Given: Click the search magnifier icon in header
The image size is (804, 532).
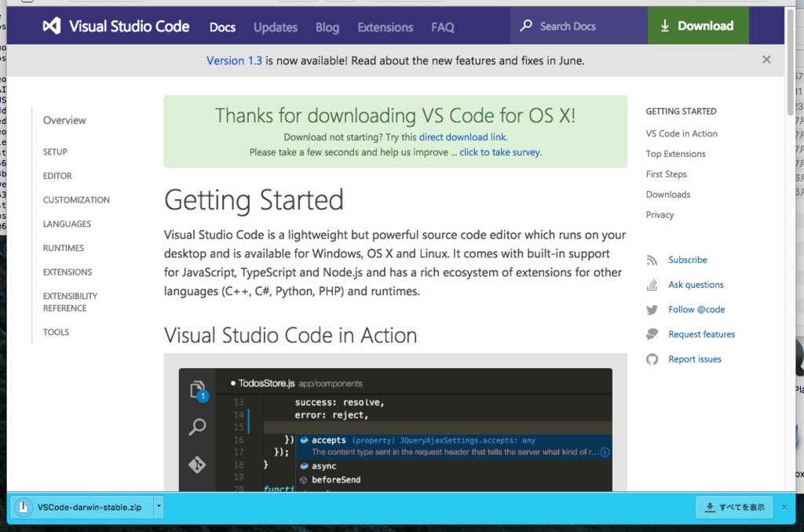Looking at the screenshot, I should [525, 26].
